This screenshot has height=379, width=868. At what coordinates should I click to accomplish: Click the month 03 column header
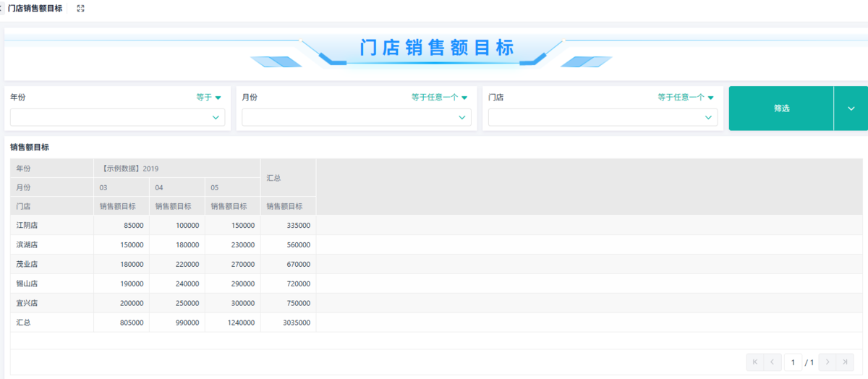[122, 187]
